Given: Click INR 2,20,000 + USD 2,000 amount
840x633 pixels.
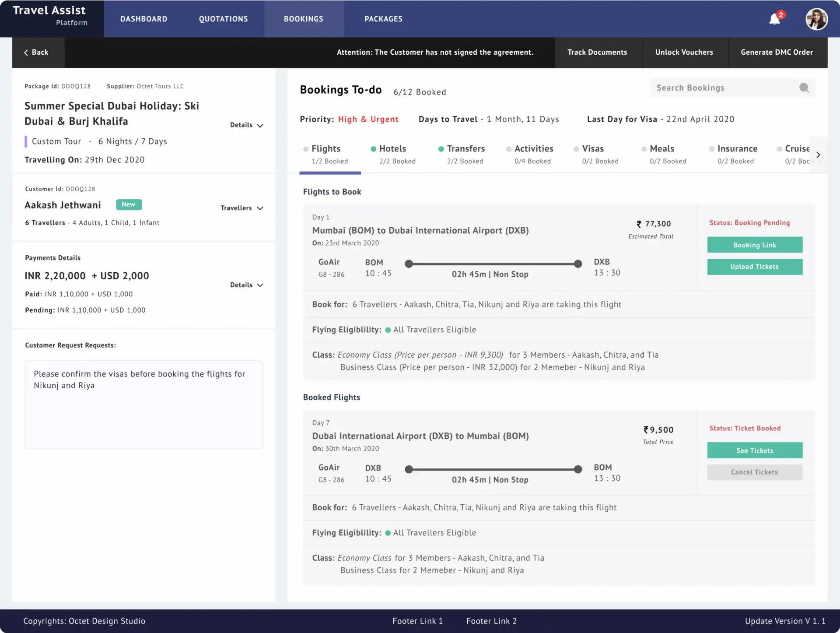Looking at the screenshot, I should [87, 276].
